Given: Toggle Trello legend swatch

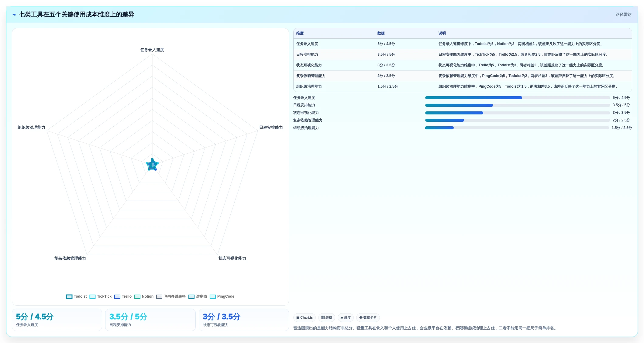Looking at the screenshot, I should coord(117,297).
